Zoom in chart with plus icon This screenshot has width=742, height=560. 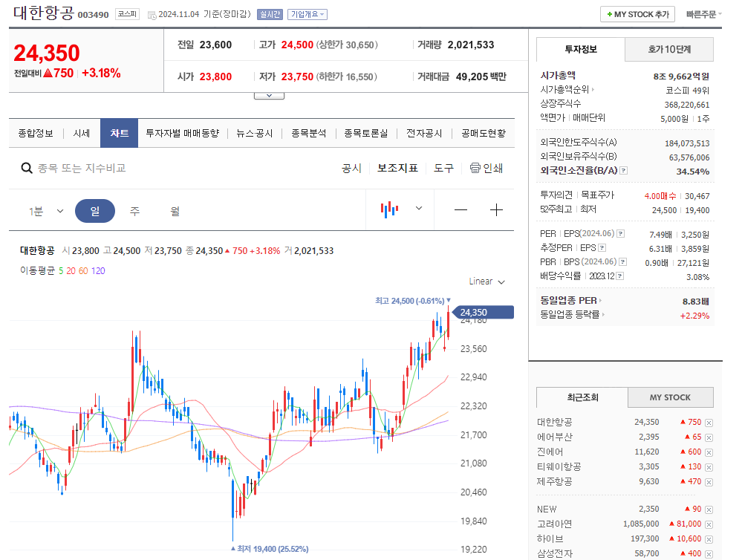coord(496,209)
